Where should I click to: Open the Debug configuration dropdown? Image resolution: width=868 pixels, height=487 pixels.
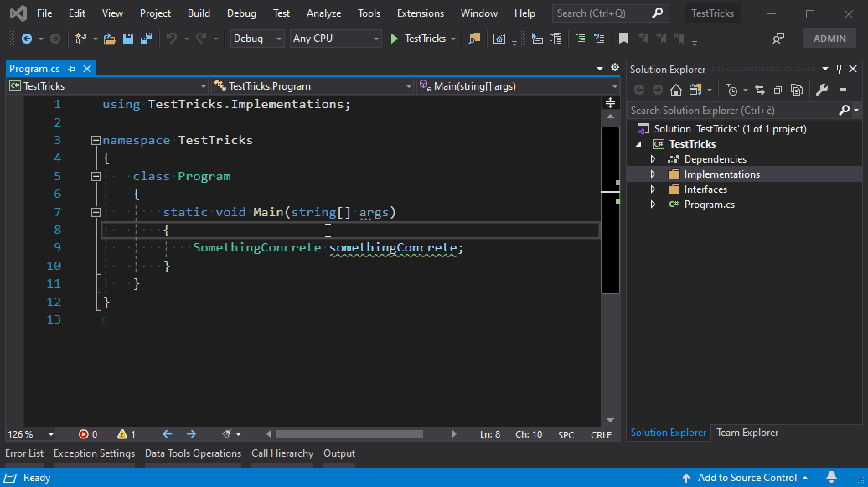[x=257, y=39]
